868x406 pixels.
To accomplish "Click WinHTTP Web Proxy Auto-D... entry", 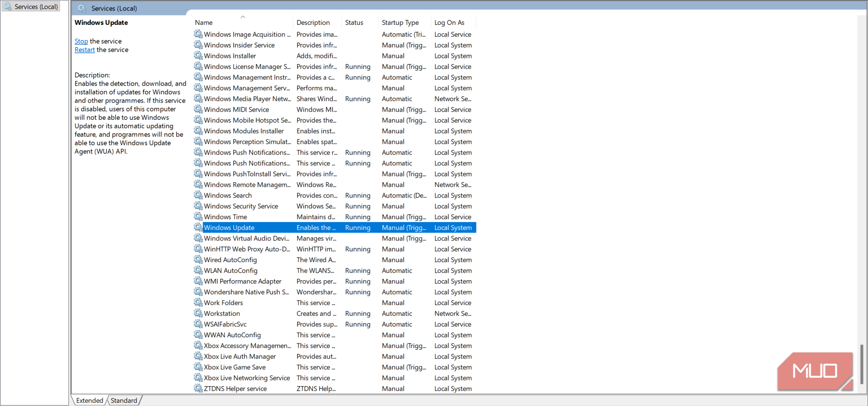I will [247, 249].
